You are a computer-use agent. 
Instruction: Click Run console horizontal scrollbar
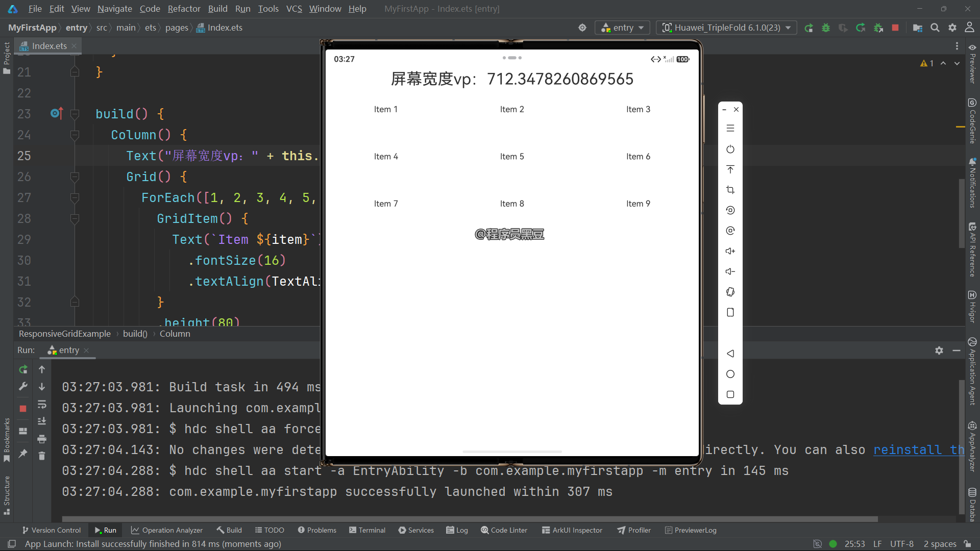pos(470,519)
